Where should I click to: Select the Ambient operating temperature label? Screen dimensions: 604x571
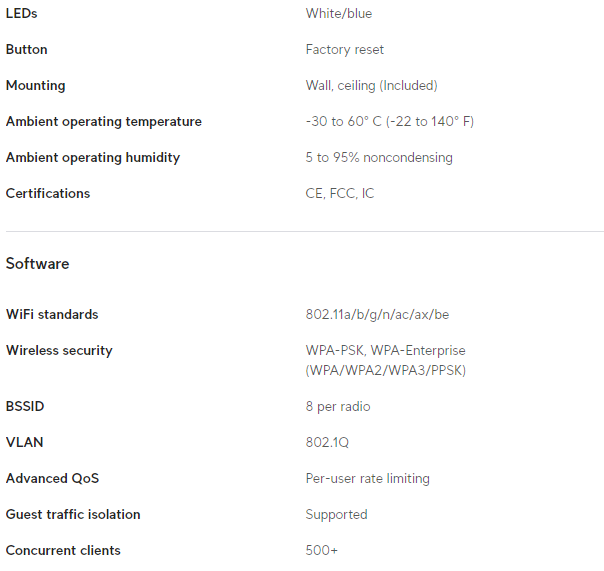pyautogui.click(x=104, y=122)
